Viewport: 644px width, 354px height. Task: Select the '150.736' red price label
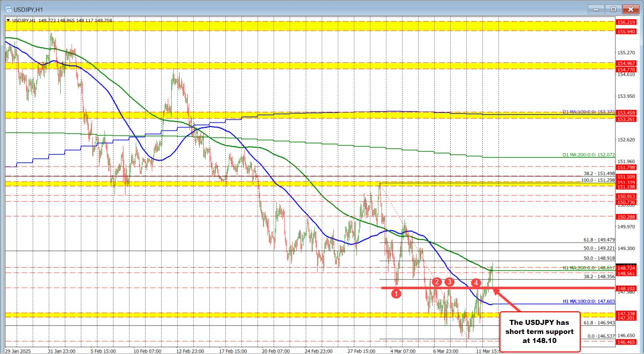click(625, 202)
